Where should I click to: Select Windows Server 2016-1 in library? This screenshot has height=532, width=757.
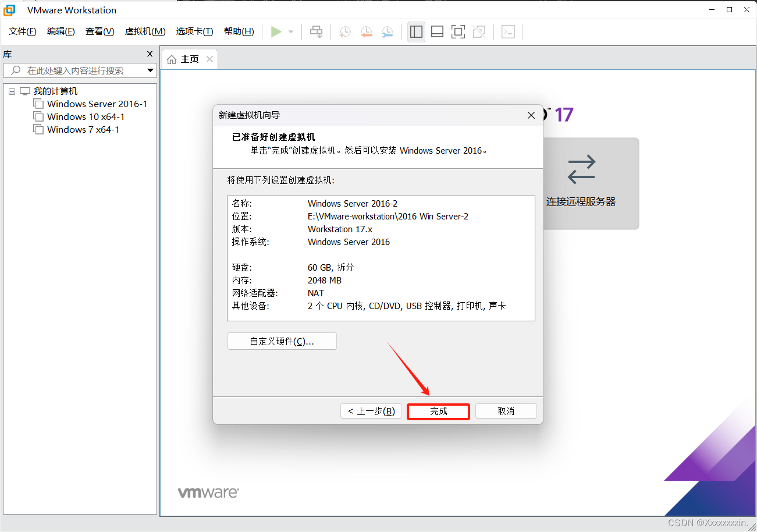(x=97, y=104)
